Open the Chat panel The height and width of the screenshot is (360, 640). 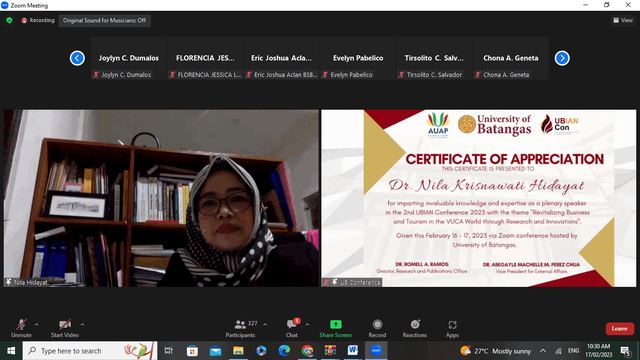pos(292,328)
